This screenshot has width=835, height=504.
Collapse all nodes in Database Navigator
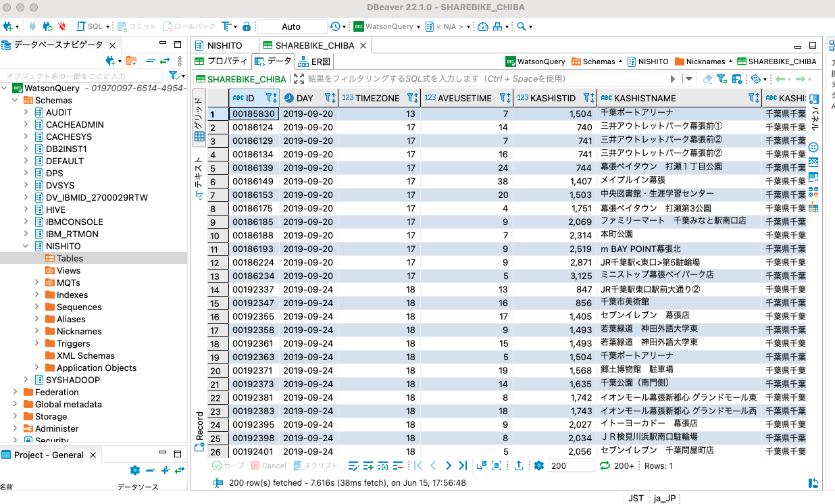point(150,61)
